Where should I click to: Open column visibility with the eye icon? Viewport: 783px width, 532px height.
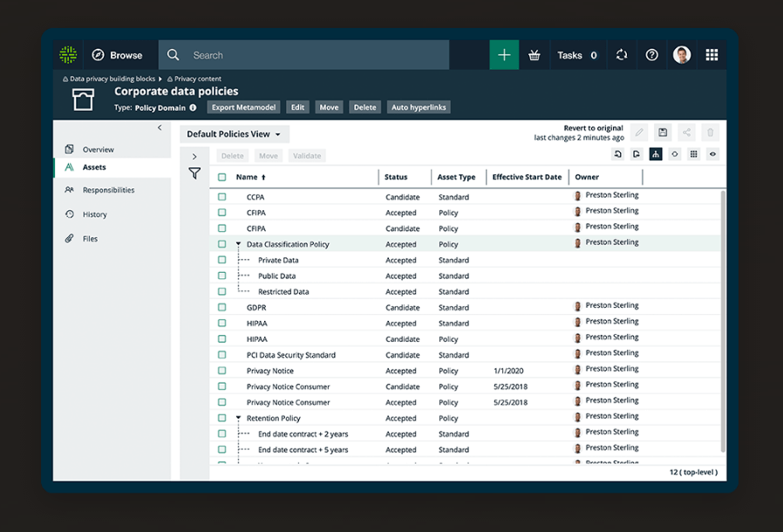pos(713,153)
